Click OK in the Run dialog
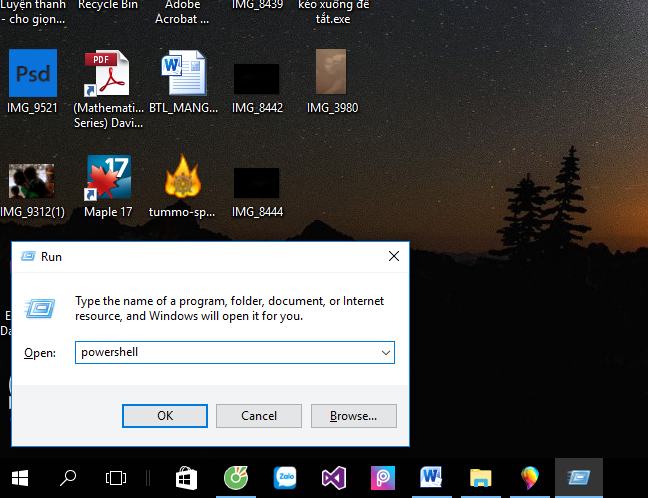The height and width of the screenshot is (498, 648). tap(165, 416)
